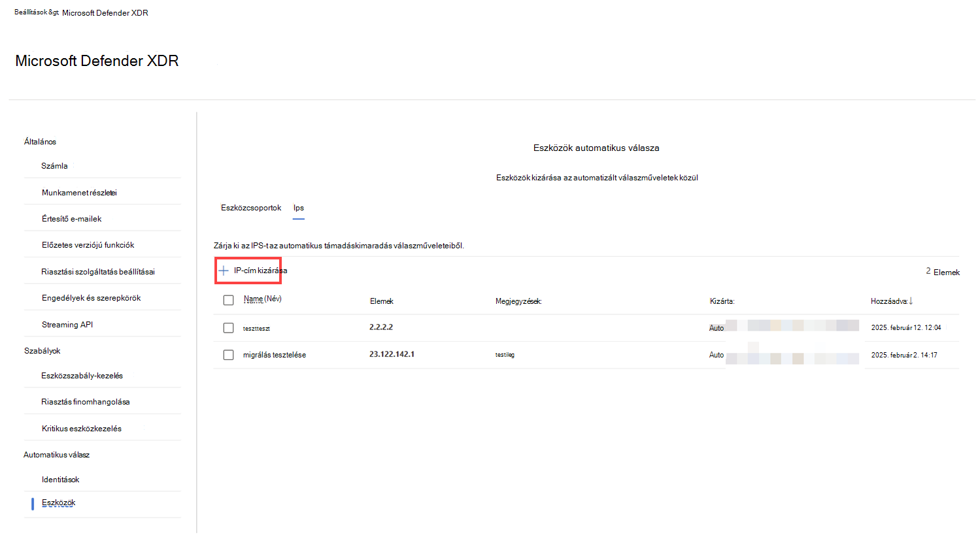
Task: Open Munkamenet részletei in the sidebar
Action: pyautogui.click(x=79, y=193)
